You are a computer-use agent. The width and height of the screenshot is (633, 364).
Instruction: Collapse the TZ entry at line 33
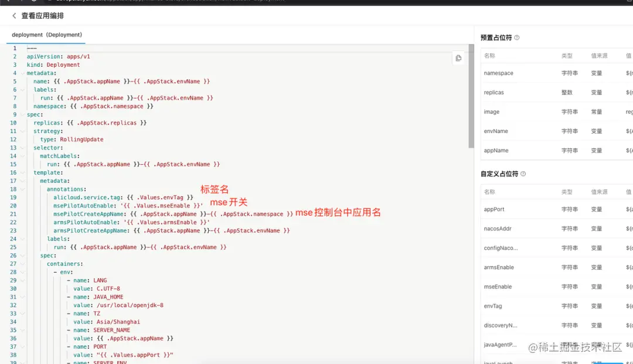23,314
